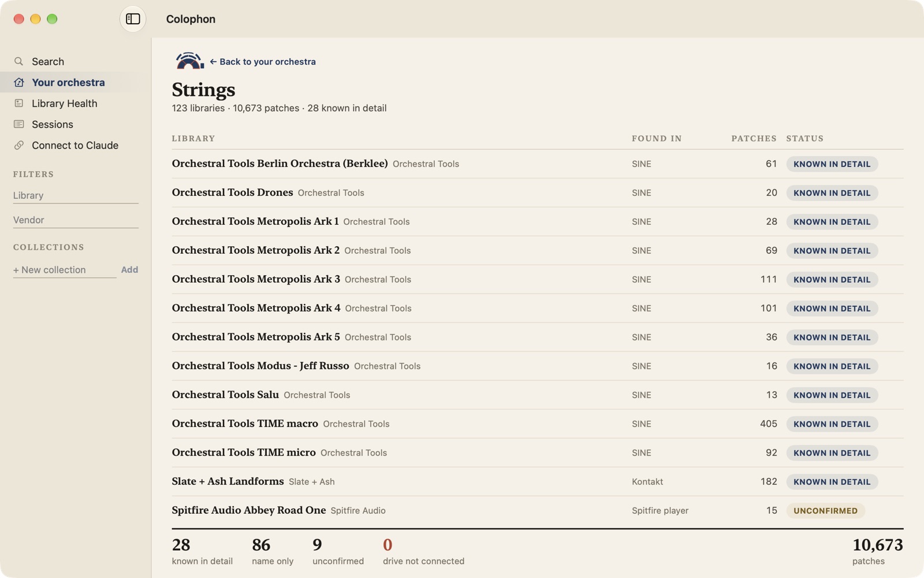
Task: Toggle the sidebar panel button
Action: coord(133,19)
